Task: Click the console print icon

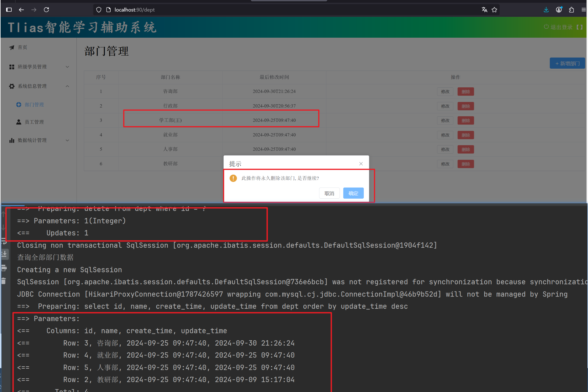Action: coord(4,268)
